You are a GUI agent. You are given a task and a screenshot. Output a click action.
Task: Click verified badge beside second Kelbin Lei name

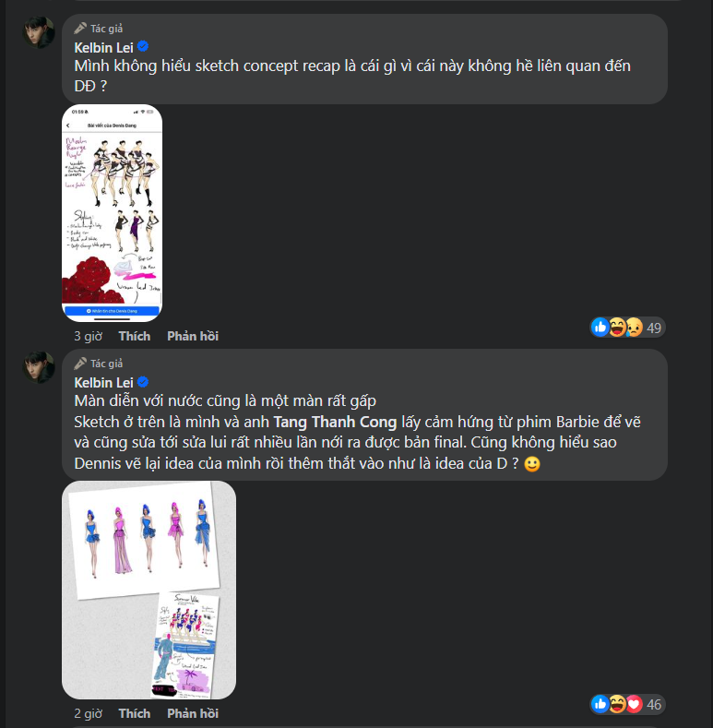tap(143, 382)
